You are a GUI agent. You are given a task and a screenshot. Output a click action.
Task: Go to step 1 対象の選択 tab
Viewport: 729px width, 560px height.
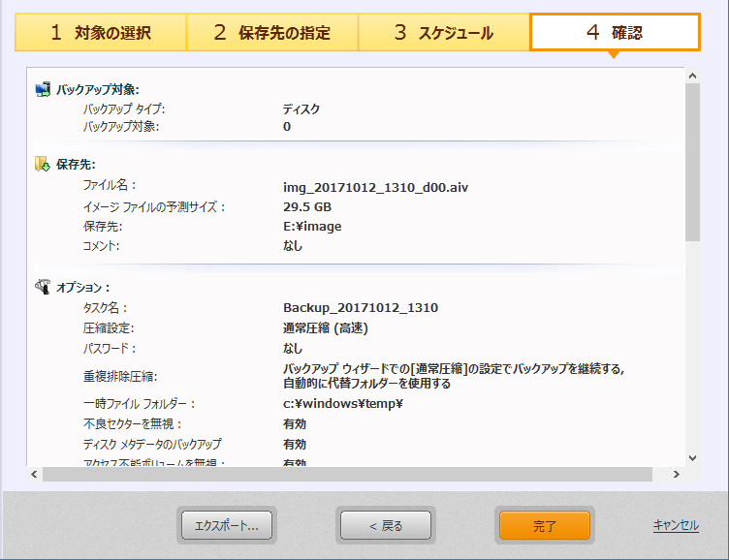pos(100,33)
